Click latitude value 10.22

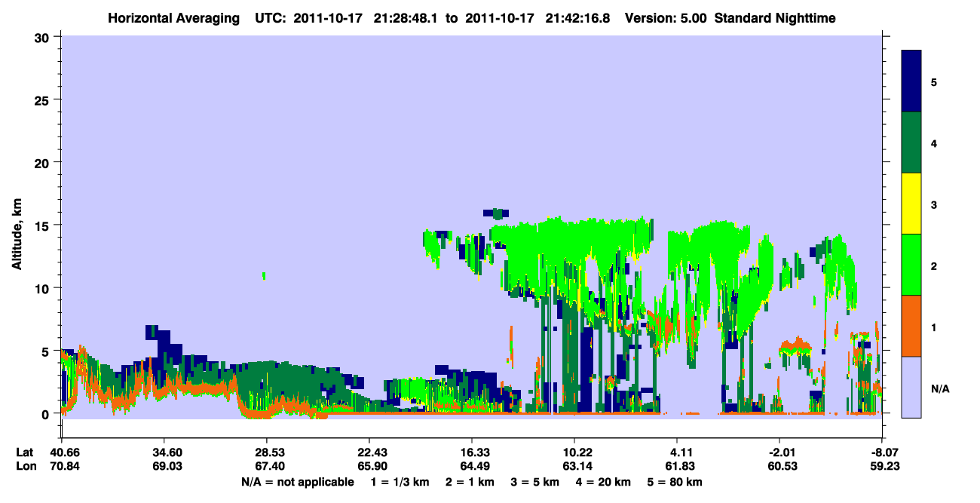coord(574,452)
